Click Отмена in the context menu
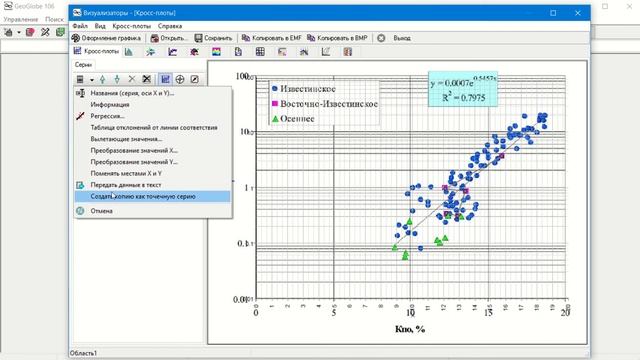This screenshot has height=360, width=640. click(x=153, y=211)
